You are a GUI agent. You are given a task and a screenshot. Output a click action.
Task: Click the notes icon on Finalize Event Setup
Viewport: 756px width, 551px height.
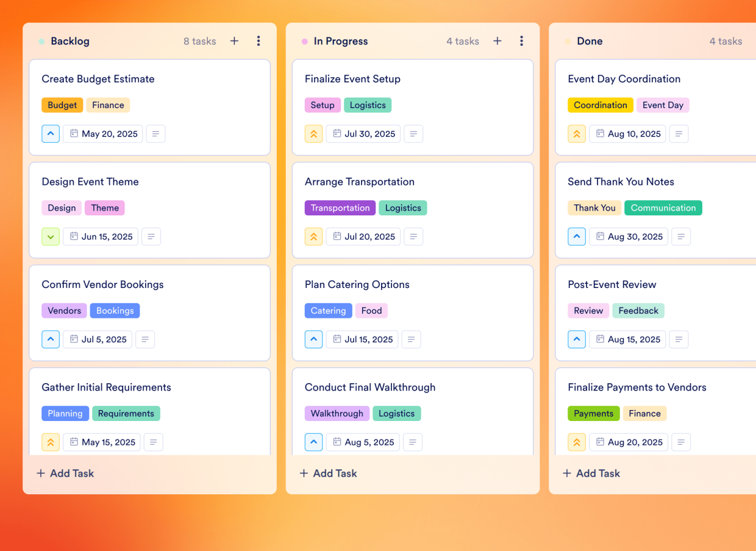413,134
